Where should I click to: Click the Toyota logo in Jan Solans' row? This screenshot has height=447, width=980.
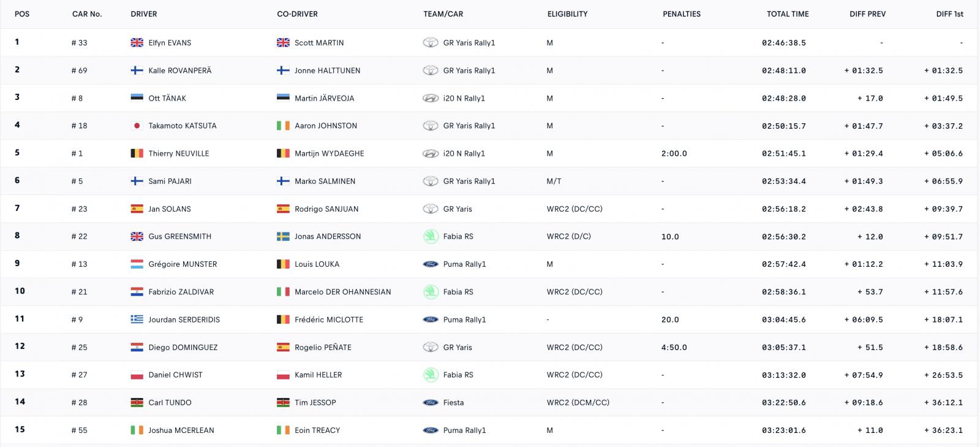(431, 209)
